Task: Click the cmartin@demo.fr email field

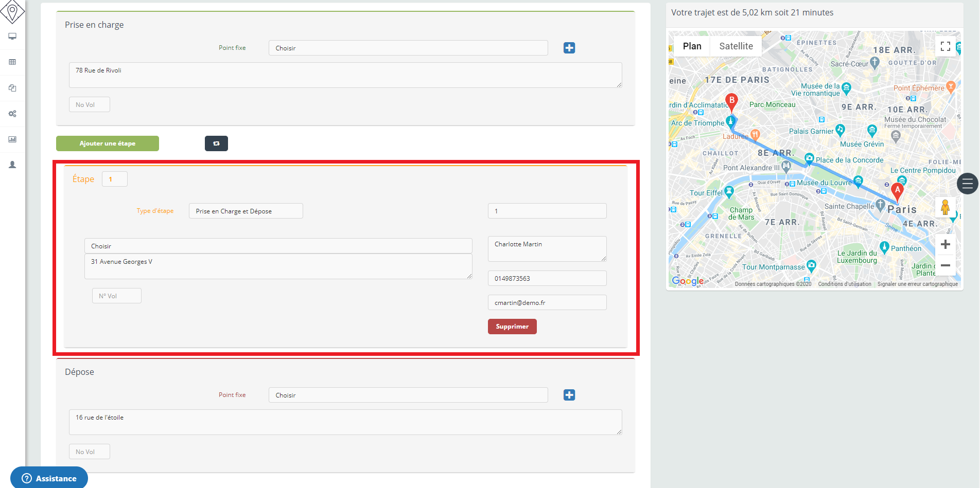Action: point(547,302)
